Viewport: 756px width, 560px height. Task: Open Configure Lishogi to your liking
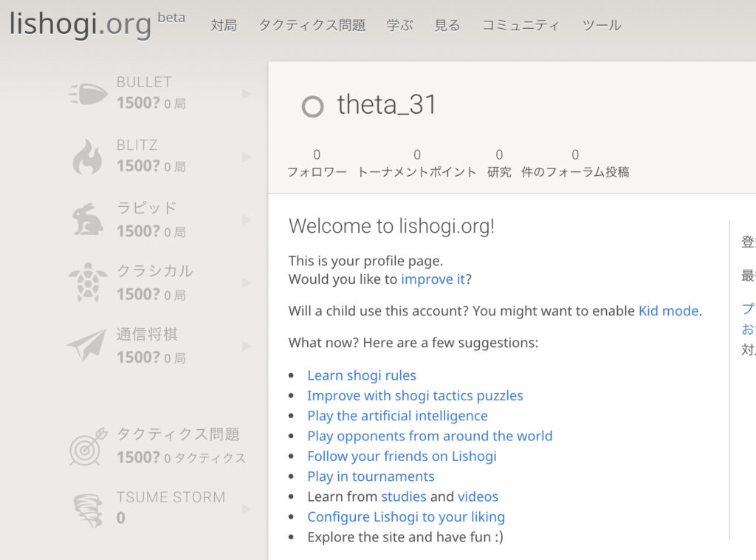pyautogui.click(x=405, y=516)
